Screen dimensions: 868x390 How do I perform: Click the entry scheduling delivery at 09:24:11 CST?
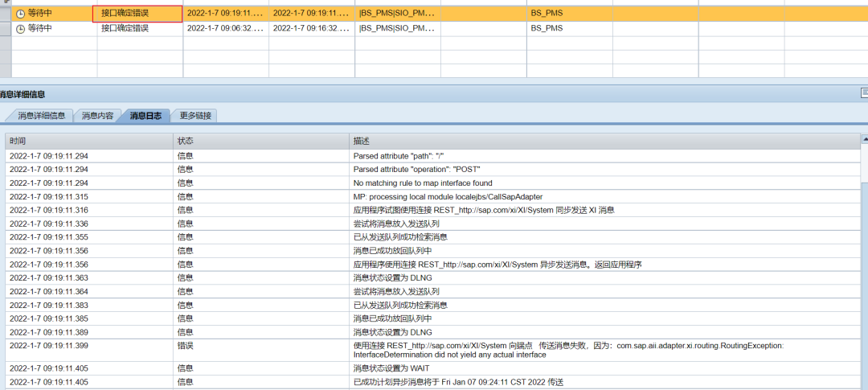coord(458,382)
